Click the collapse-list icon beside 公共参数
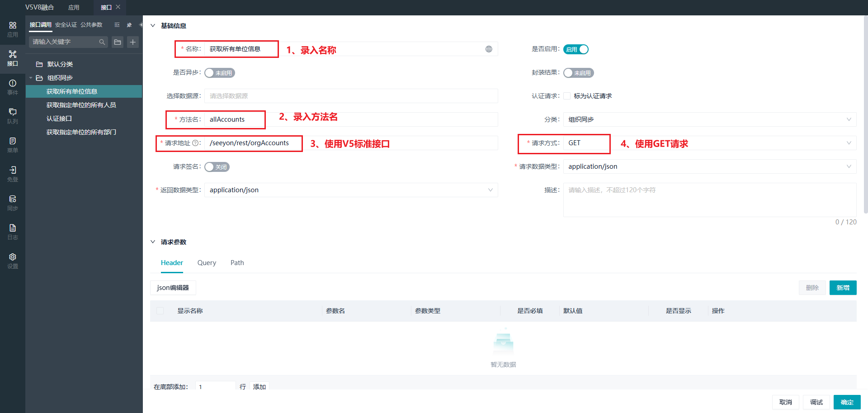Viewport: 868px width, 413px height. pos(117,25)
